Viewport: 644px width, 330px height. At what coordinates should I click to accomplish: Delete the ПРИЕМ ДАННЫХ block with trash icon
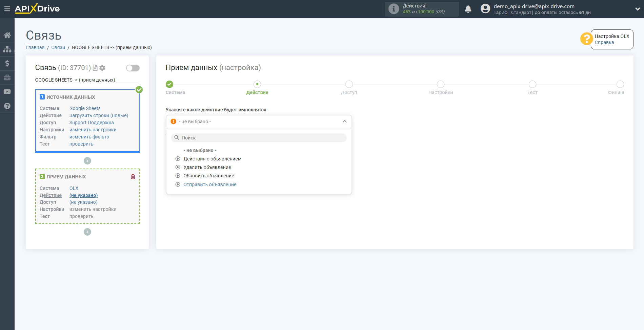[133, 177]
